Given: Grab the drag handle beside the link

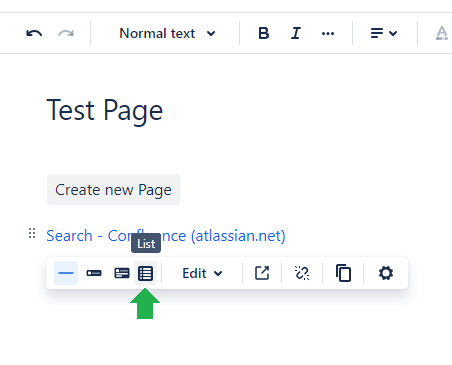Looking at the screenshot, I should click(32, 233).
